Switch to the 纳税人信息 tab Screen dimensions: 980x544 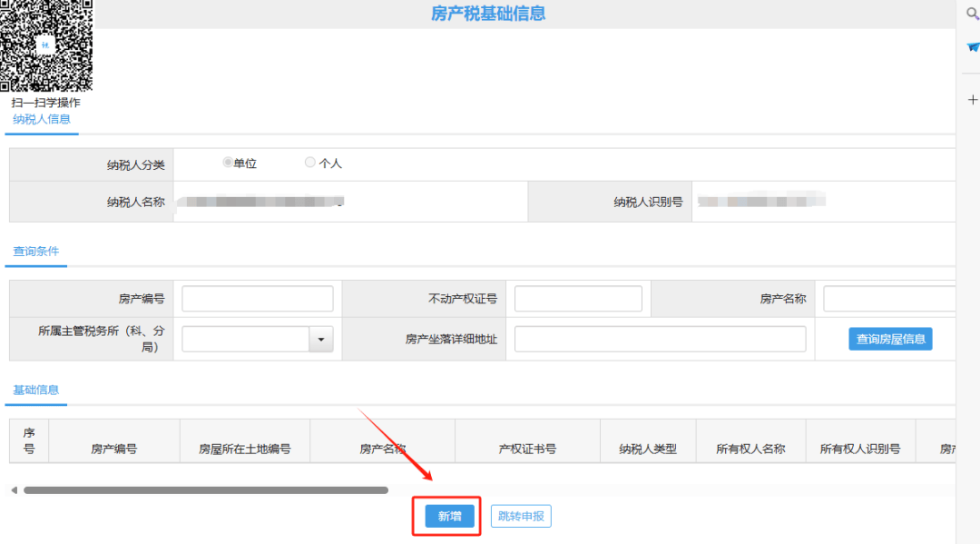[x=41, y=119]
